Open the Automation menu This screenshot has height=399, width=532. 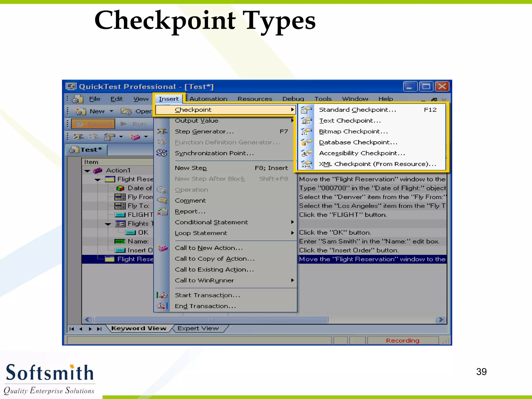click(208, 99)
